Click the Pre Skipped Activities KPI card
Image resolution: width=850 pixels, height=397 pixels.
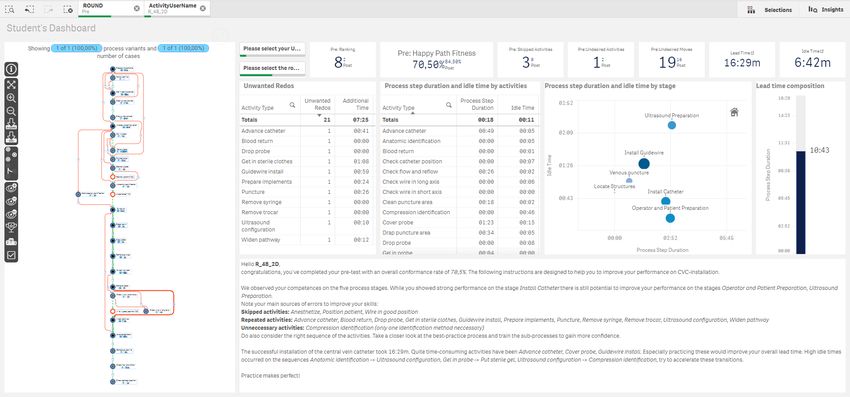pyautogui.click(x=530, y=60)
